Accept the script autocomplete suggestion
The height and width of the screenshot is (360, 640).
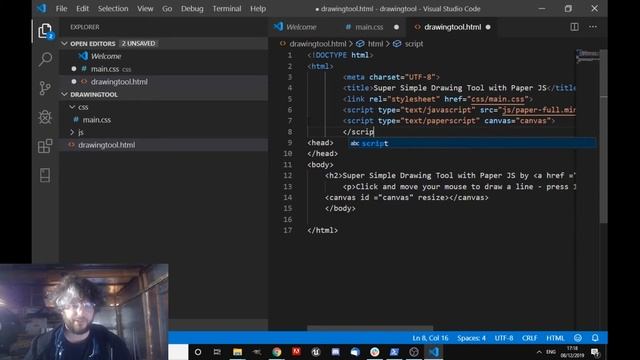coord(472,143)
